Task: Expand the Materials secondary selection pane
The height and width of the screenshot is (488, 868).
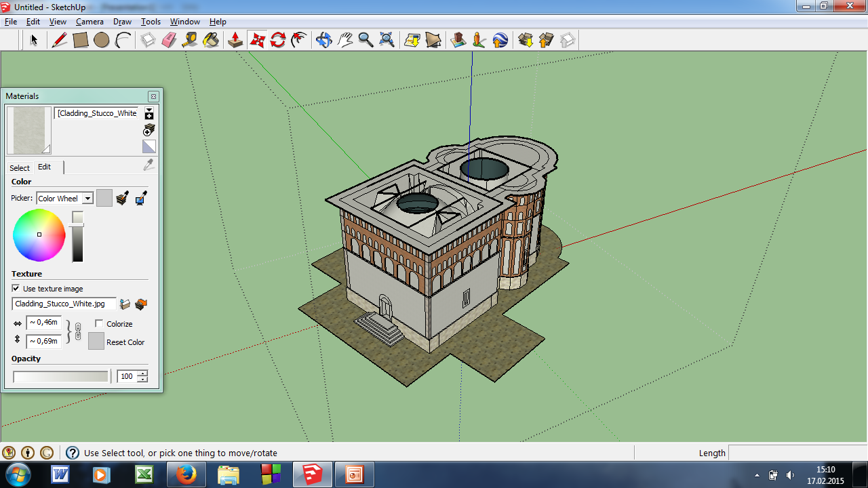Action: 149,113
